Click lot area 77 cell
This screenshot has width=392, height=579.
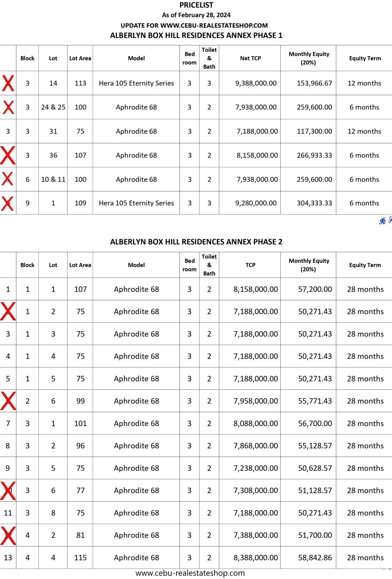[80, 490]
